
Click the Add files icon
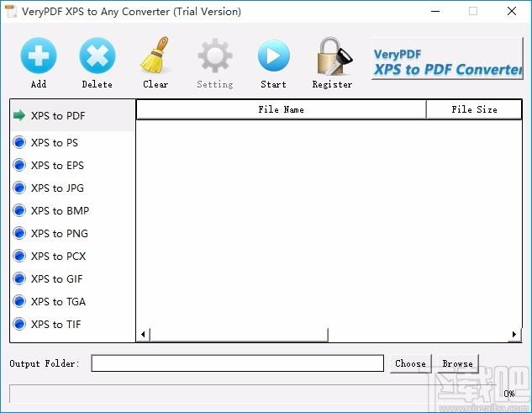(x=39, y=57)
